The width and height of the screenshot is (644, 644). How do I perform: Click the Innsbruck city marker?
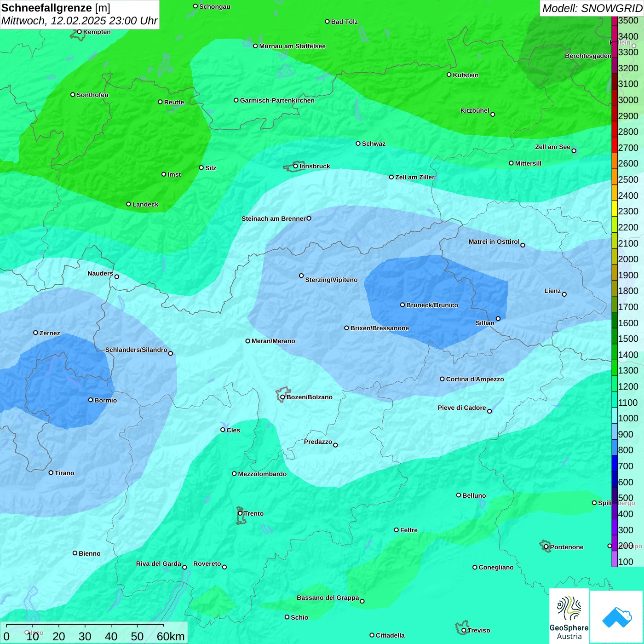pos(295,166)
